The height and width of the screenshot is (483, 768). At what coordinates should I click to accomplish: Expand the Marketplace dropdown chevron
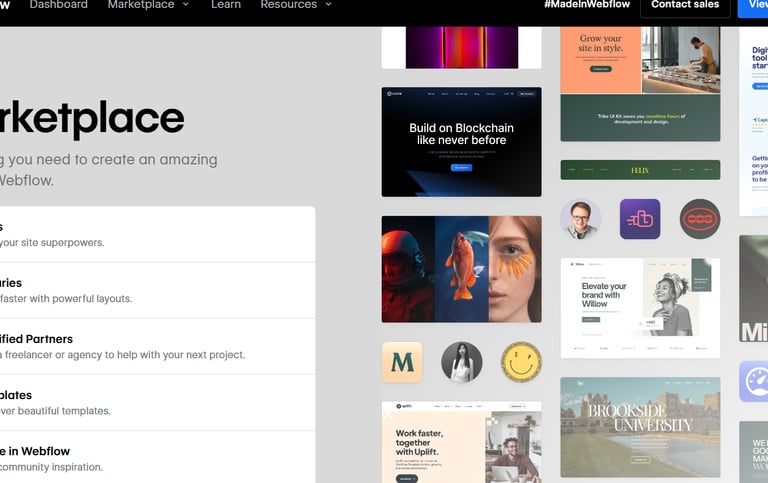[x=186, y=5]
